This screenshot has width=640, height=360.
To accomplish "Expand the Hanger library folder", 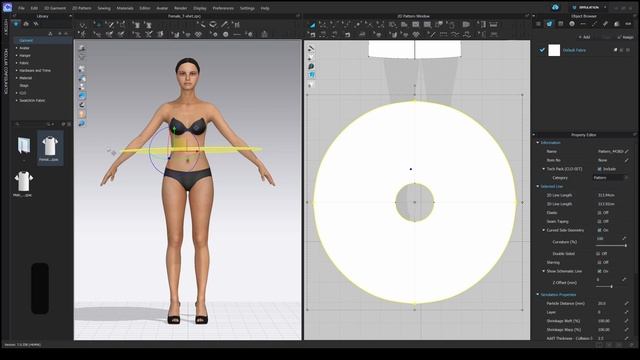I will [x=17, y=56].
